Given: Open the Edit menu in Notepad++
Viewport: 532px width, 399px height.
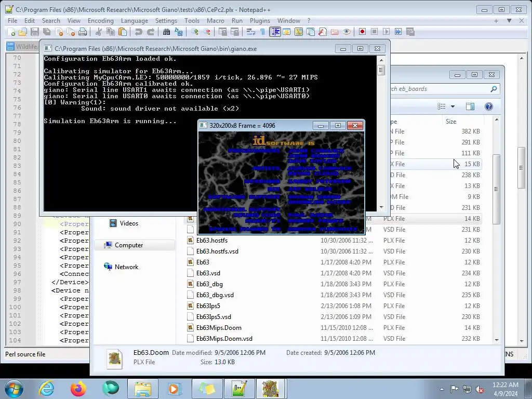Looking at the screenshot, I should pos(30,21).
